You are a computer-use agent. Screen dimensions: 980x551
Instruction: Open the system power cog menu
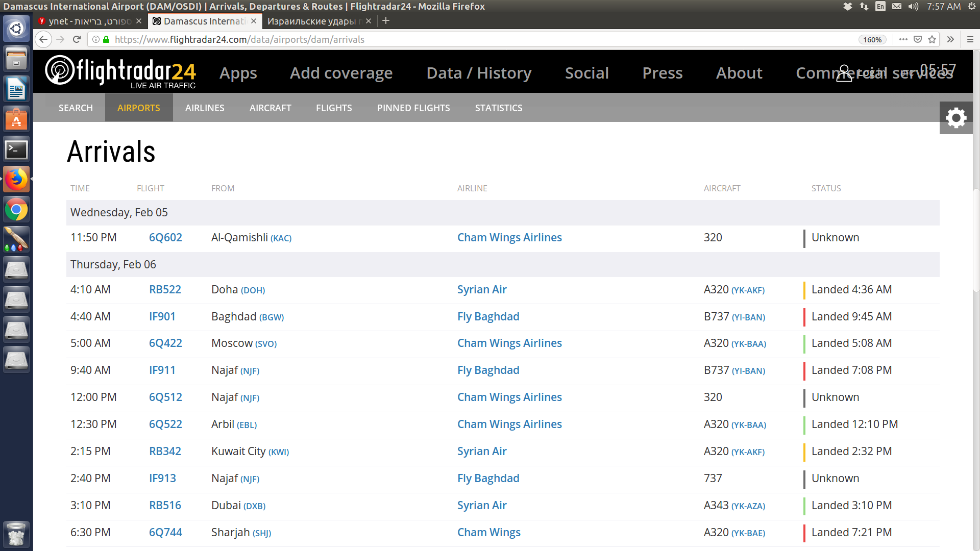[x=972, y=6]
